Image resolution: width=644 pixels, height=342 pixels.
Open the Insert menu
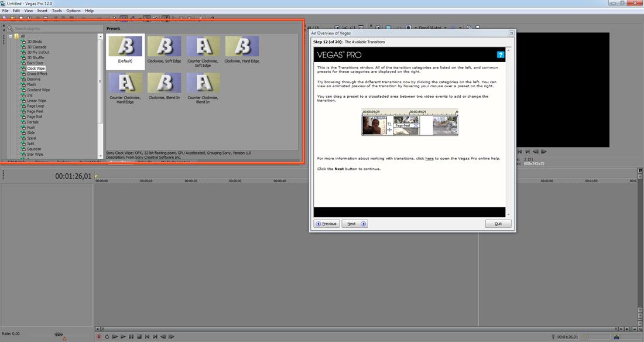tap(42, 11)
